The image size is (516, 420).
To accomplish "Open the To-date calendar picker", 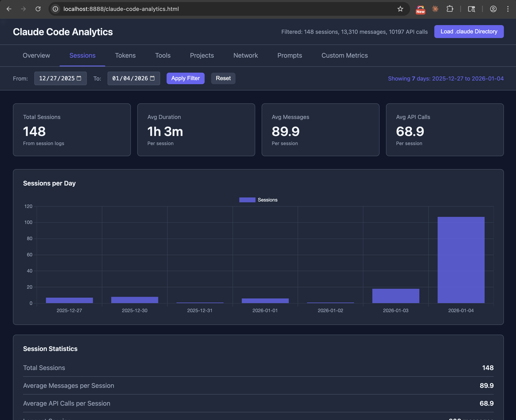I will (152, 78).
